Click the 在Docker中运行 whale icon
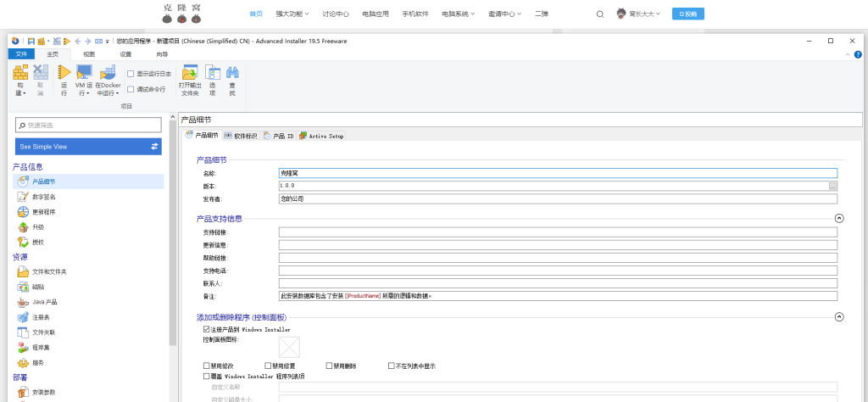This screenshot has width=868, height=402. [x=108, y=73]
